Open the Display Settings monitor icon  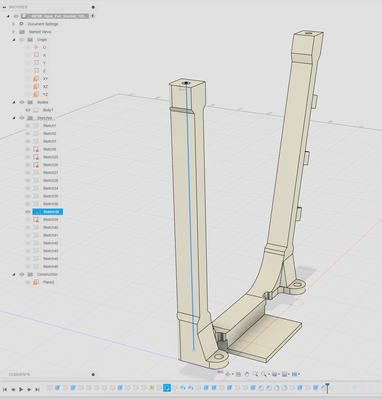tap(274, 374)
